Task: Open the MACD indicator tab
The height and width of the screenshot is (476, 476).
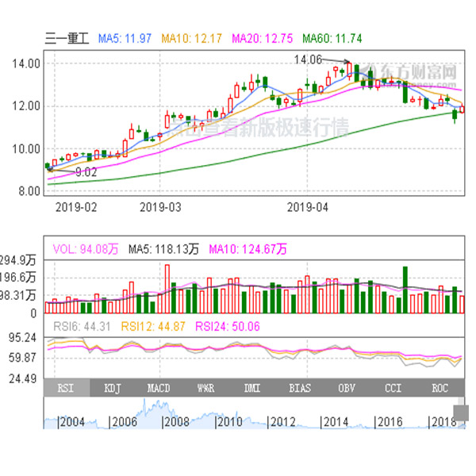Action: (159, 389)
